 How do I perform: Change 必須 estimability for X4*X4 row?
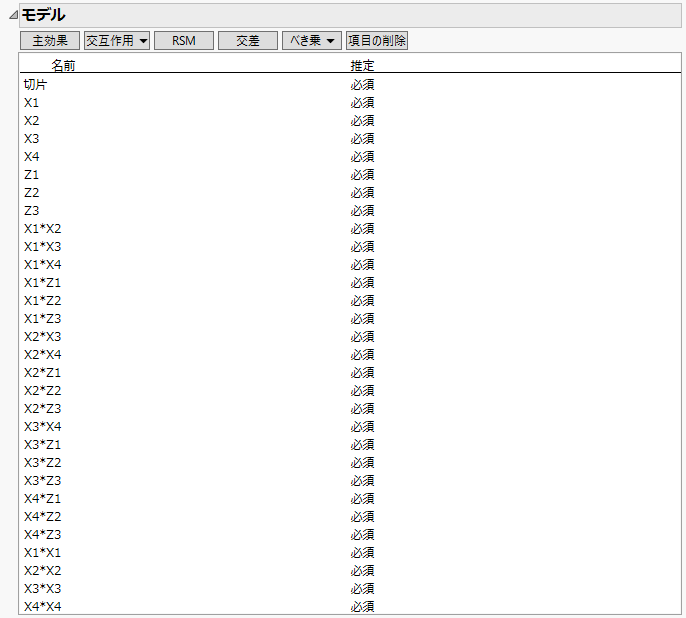tap(362, 607)
